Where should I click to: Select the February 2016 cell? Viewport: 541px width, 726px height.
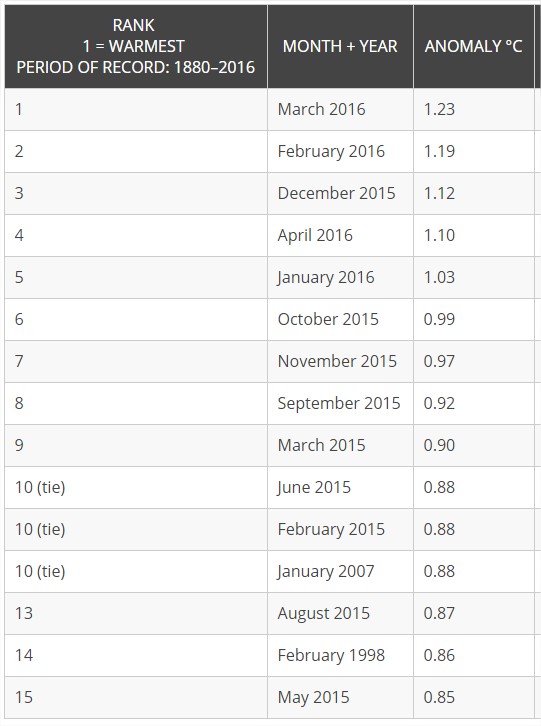pos(340,151)
